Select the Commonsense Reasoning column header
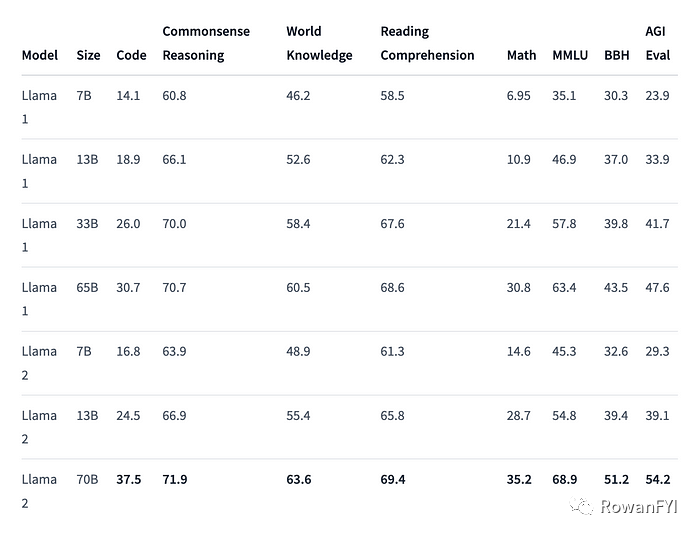The image size is (700, 535). [x=206, y=43]
